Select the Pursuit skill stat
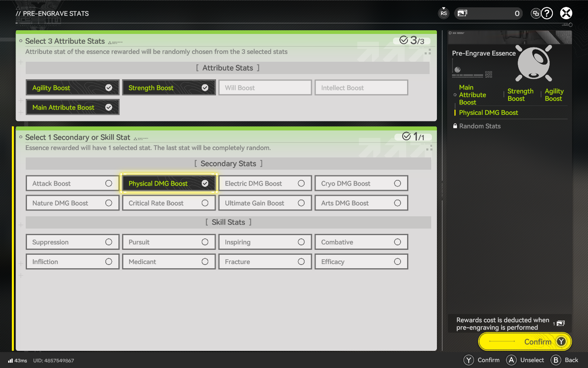The width and height of the screenshot is (588, 368). (169, 242)
